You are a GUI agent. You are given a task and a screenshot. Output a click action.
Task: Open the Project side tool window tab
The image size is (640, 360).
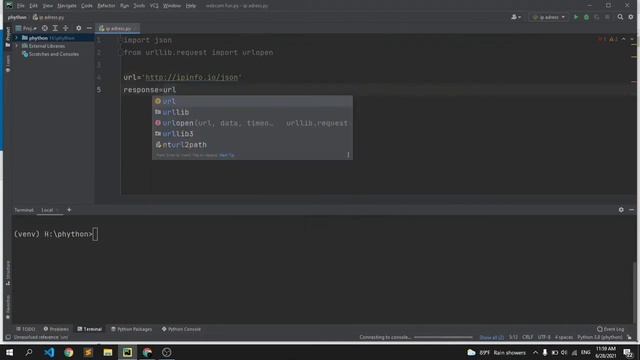pyautogui.click(x=8, y=37)
